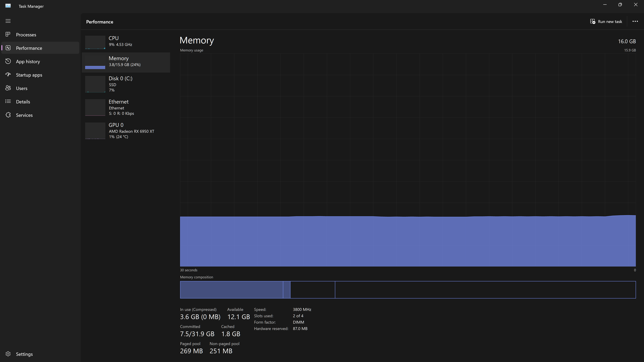This screenshot has height=362, width=644.
Task: Click the 7.5/31.9 GB committed value
Action: click(x=197, y=334)
